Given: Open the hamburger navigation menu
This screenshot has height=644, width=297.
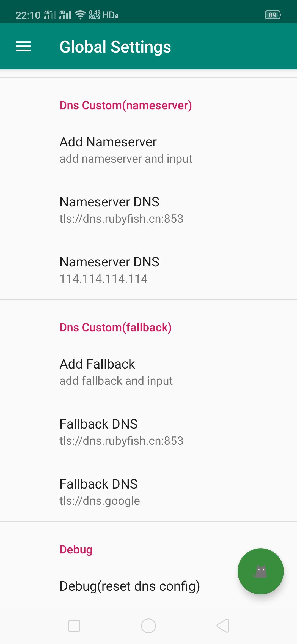Looking at the screenshot, I should point(23,47).
